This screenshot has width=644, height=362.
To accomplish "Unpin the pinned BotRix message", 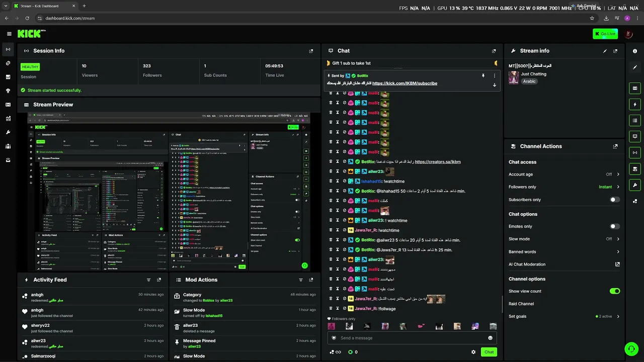I will point(483,75).
